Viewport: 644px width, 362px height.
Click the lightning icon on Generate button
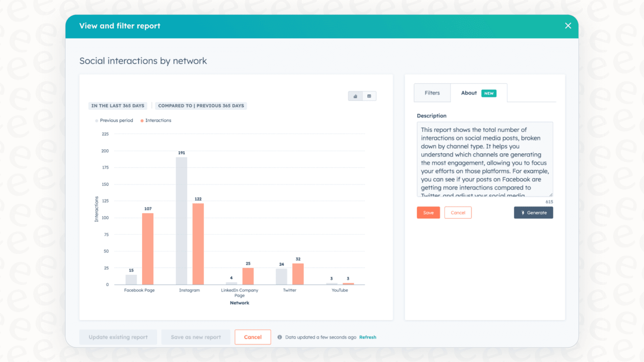tap(523, 213)
